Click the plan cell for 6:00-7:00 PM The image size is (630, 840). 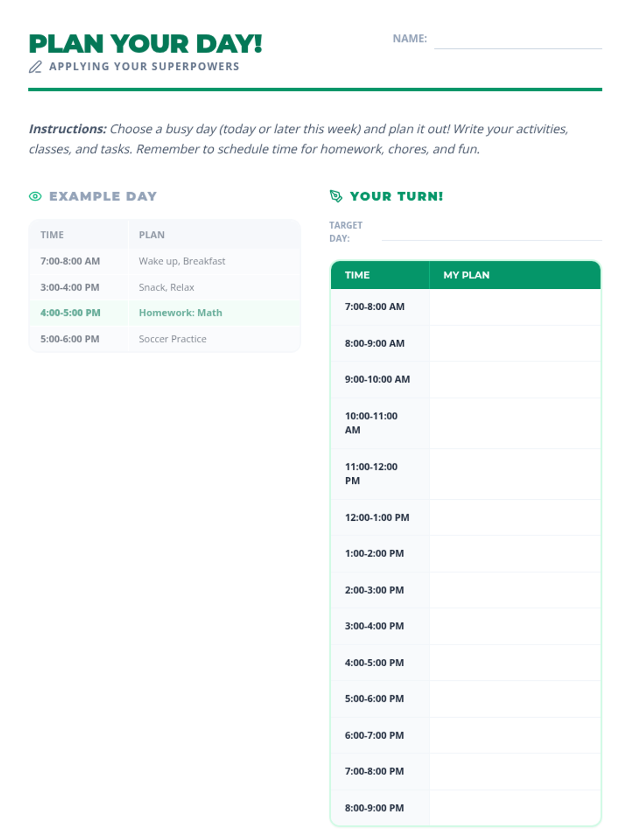coord(514,735)
